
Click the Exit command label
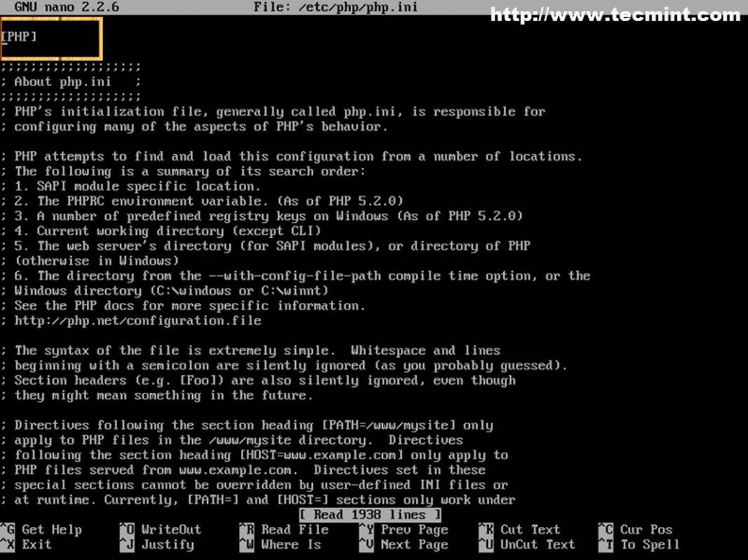pyautogui.click(x=37, y=545)
